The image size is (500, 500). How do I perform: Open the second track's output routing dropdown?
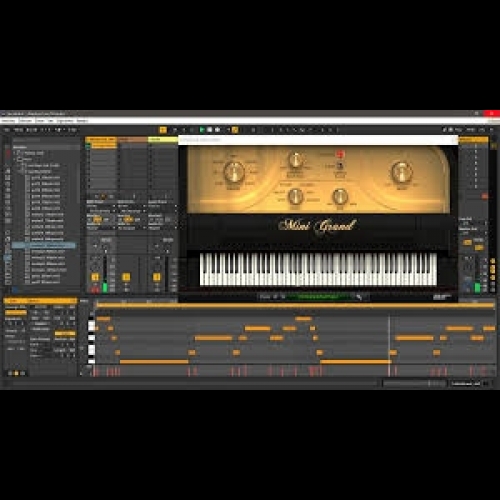132,228
